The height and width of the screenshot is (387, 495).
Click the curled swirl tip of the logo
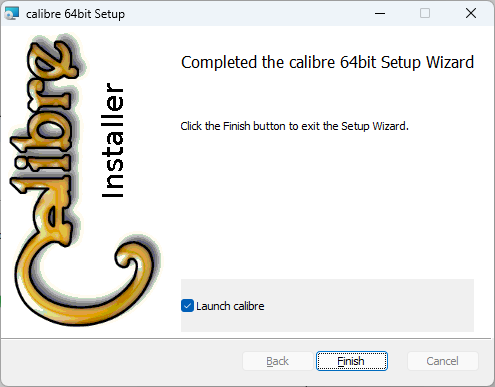click(x=128, y=257)
